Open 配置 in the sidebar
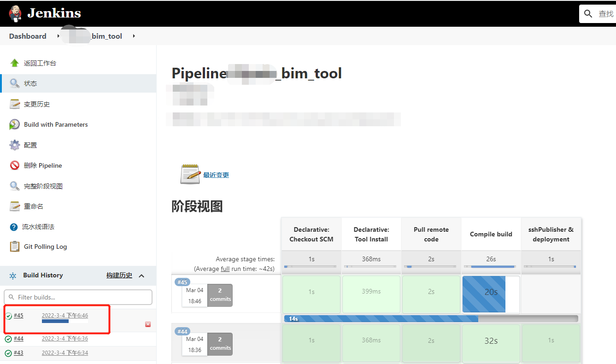616x364 pixels. [x=30, y=145]
